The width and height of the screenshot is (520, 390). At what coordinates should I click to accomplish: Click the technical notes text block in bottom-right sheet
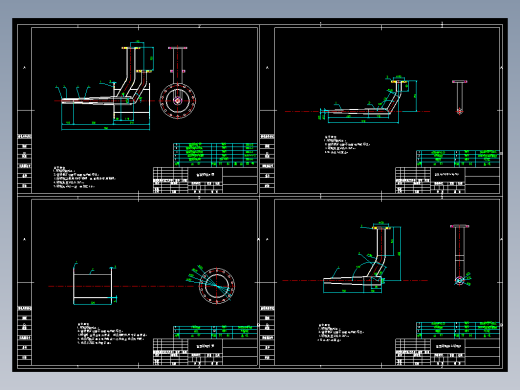point(341,332)
